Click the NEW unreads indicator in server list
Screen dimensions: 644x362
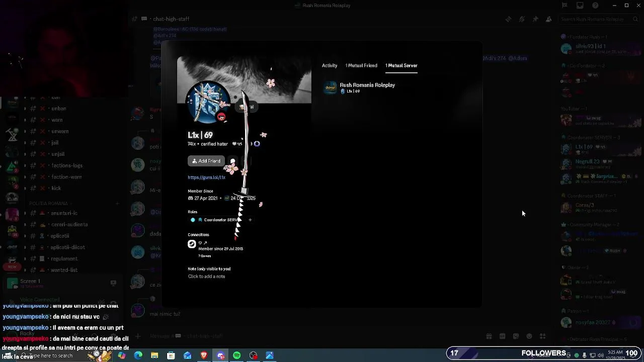[12, 267]
